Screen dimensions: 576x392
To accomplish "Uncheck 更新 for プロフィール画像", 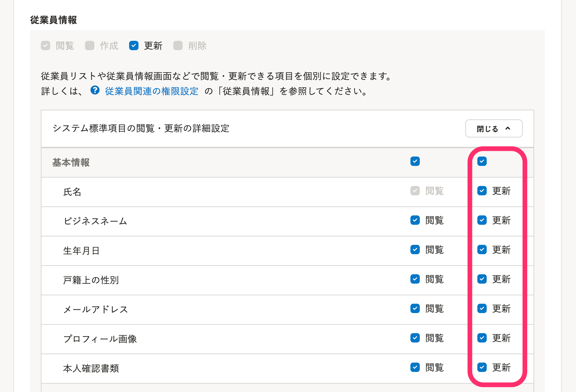I will (x=482, y=338).
